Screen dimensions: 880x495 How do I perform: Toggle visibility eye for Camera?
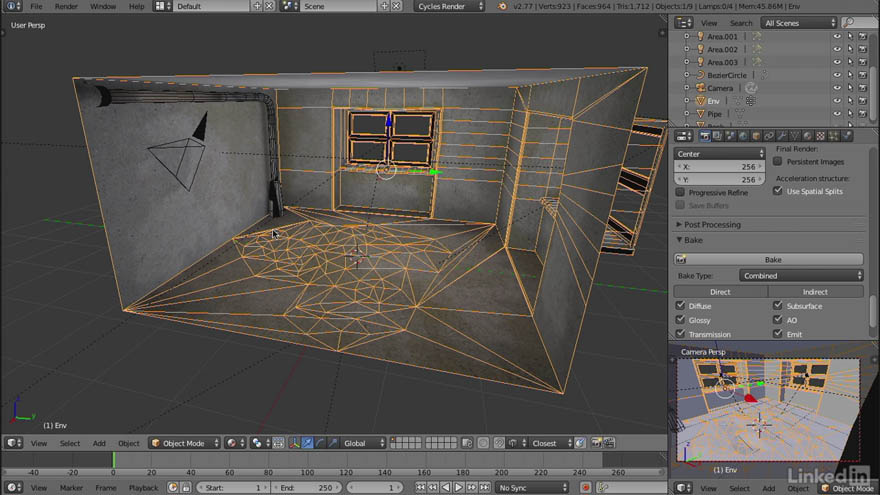(837, 88)
